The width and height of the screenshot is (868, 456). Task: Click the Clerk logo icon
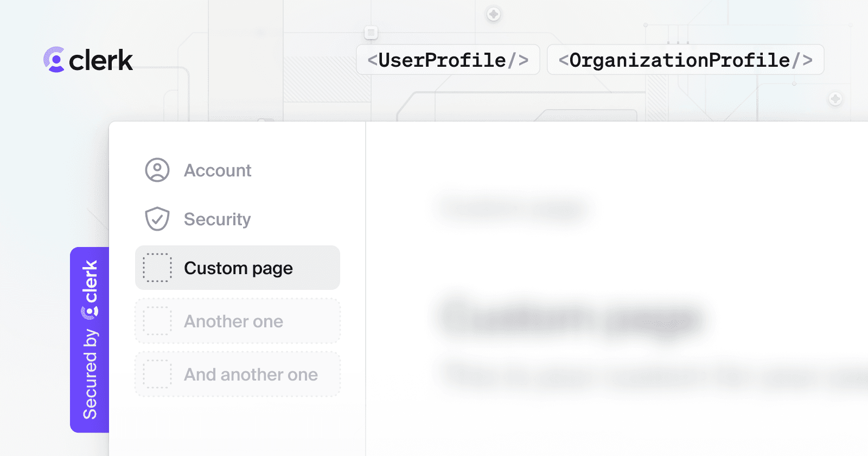[54, 60]
